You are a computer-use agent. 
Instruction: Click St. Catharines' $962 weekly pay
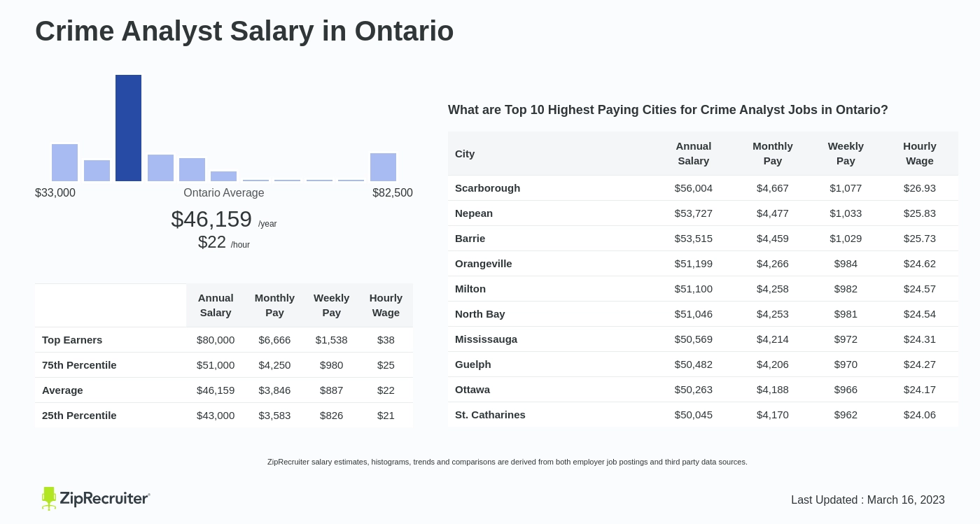click(x=846, y=414)
